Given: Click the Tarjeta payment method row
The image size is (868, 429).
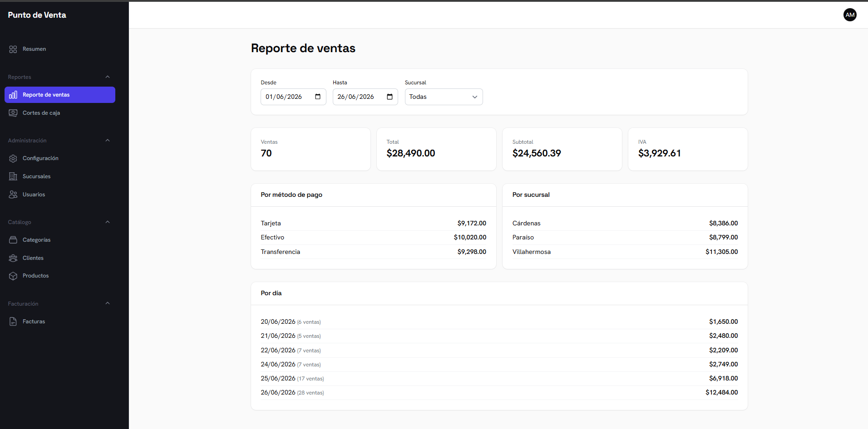Looking at the screenshot, I should click(x=373, y=223).
